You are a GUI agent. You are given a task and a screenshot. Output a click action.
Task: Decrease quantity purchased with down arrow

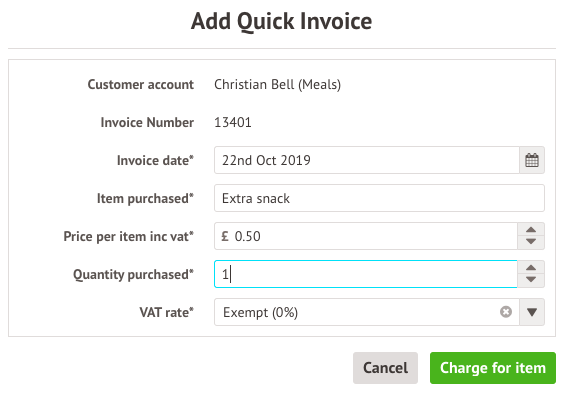point(531,280)
